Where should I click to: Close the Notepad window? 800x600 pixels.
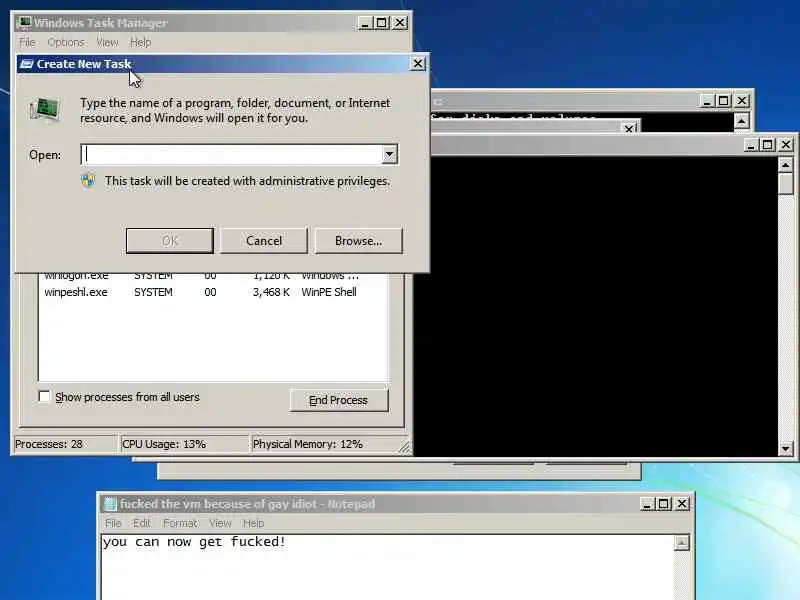point(682,504)
